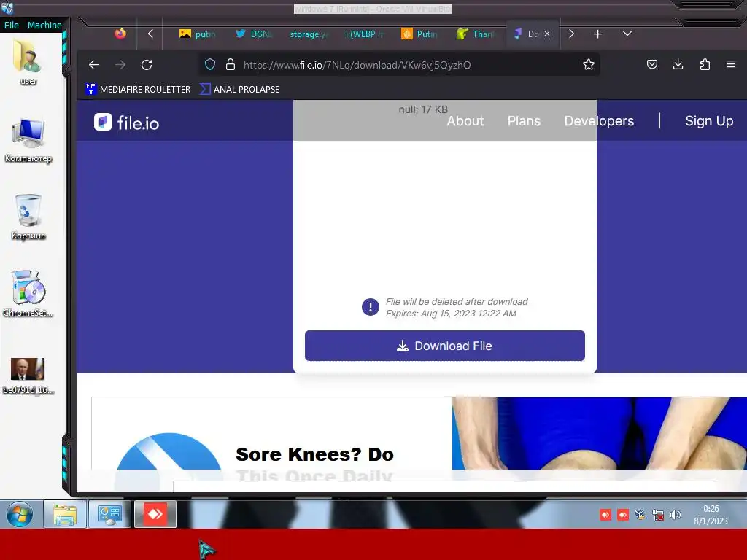Click the Firefox logo icon in the tab bar
Image resolution: width=747 pixels, height=560 pixels.
click(120, 34)
